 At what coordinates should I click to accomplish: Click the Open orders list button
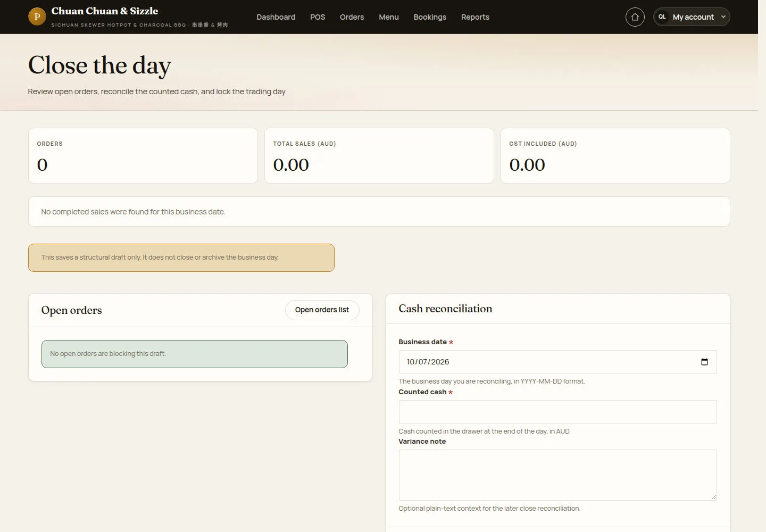click(322, 310)
